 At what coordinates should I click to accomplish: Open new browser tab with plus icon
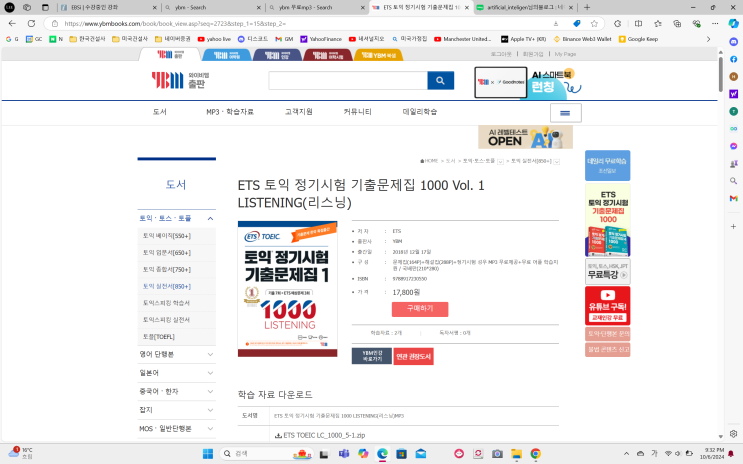tap(587, 7)
